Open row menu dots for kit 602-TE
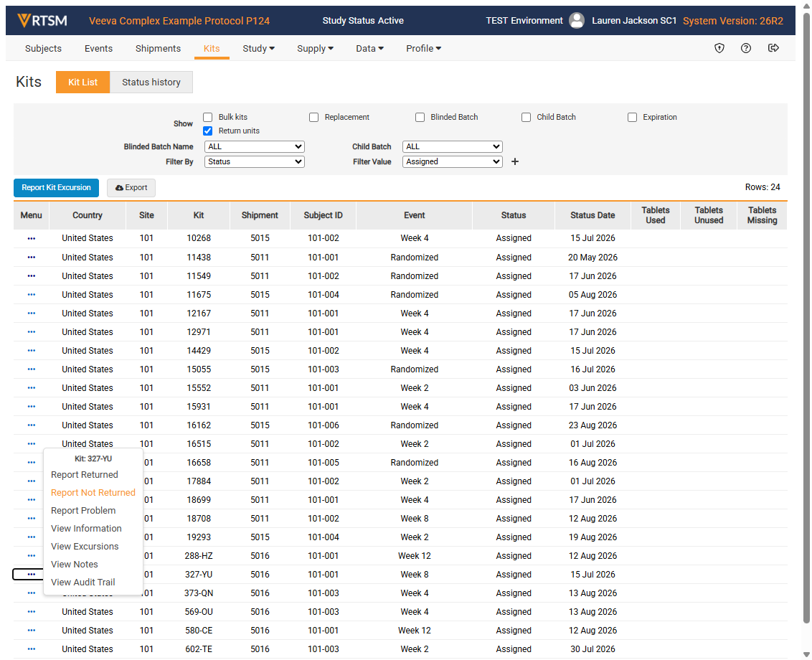 (x=32, y=649)
